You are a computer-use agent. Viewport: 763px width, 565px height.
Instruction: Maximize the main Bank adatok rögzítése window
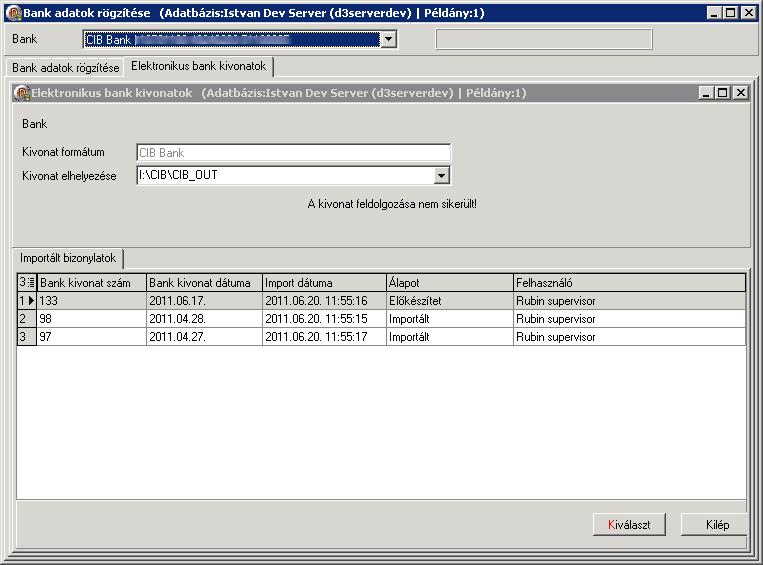click(x=730, y=13)
